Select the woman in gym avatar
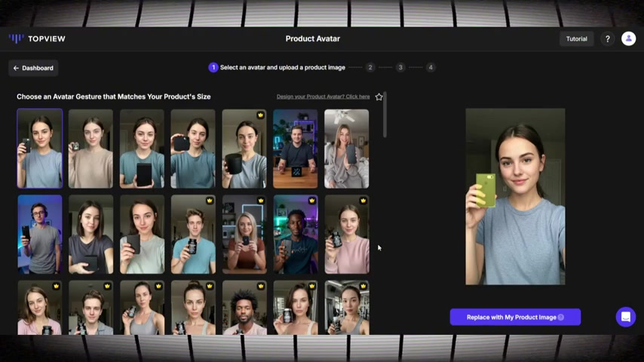The height and width of the screenshot is (362, 644). [x=347, y=308]
